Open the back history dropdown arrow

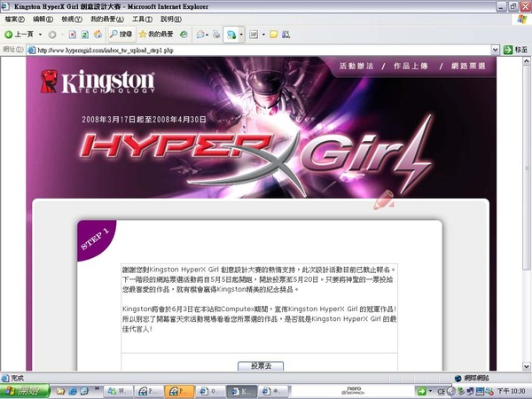pos(40,35)
